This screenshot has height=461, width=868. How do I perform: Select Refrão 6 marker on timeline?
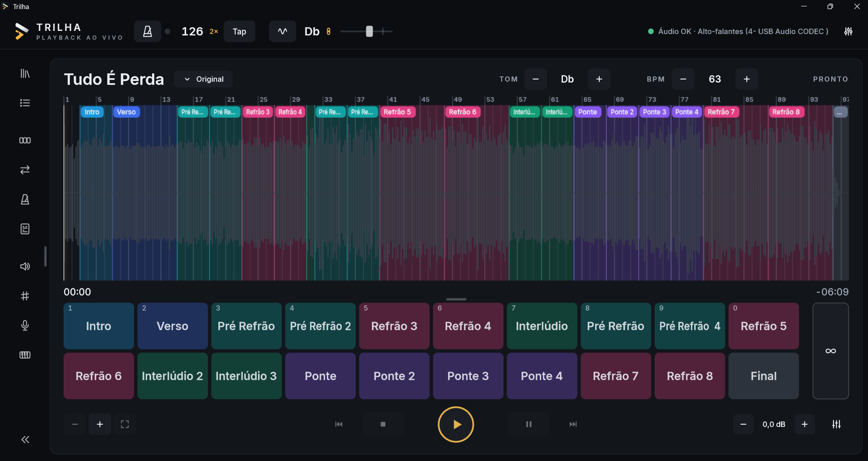point(463,112)
